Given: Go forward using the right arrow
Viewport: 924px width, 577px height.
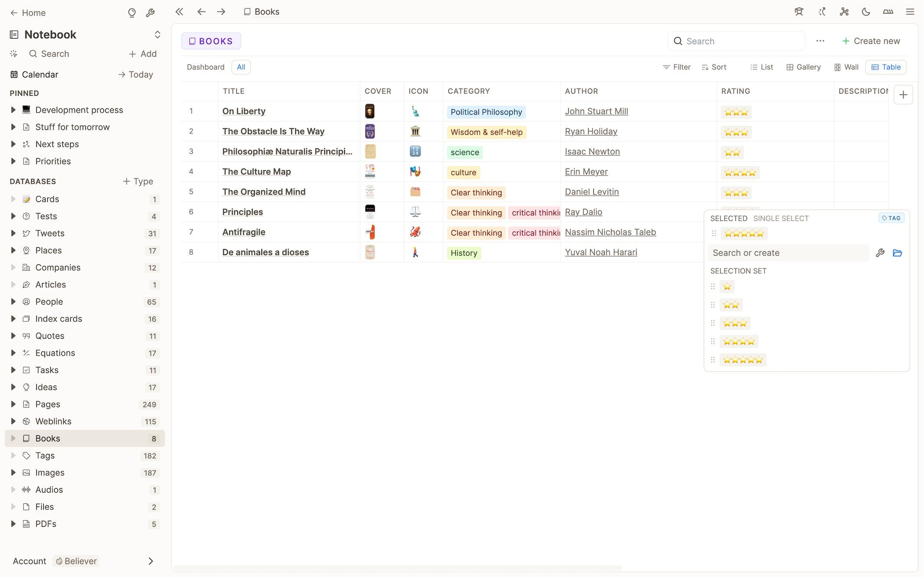Looking at the screenshot, I should click(x=221, y=12).
